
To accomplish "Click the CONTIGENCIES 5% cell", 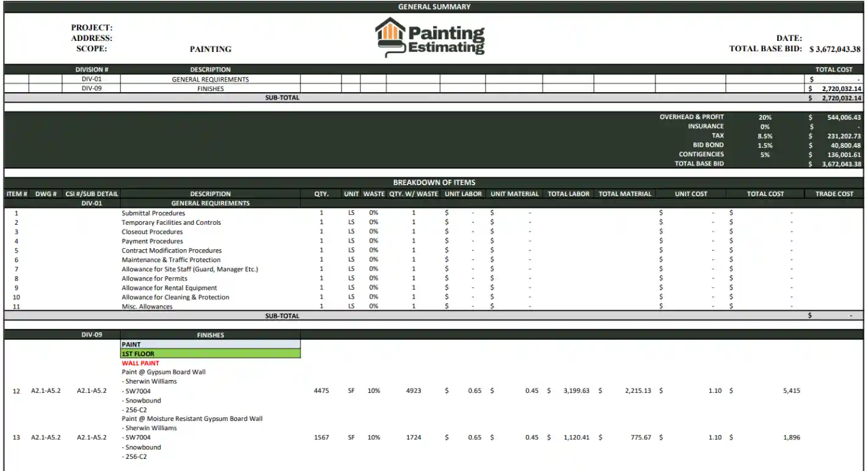I will click(764, 154).
